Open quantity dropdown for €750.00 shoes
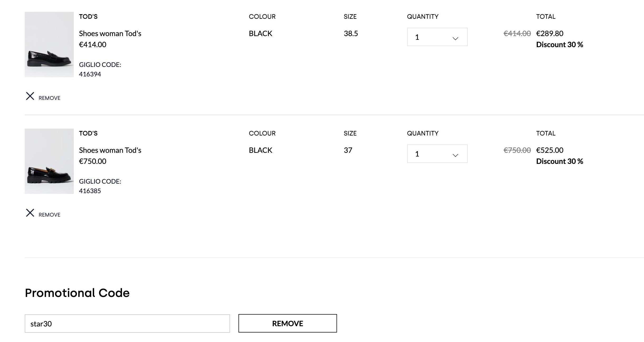 click(x=437, y=154)
